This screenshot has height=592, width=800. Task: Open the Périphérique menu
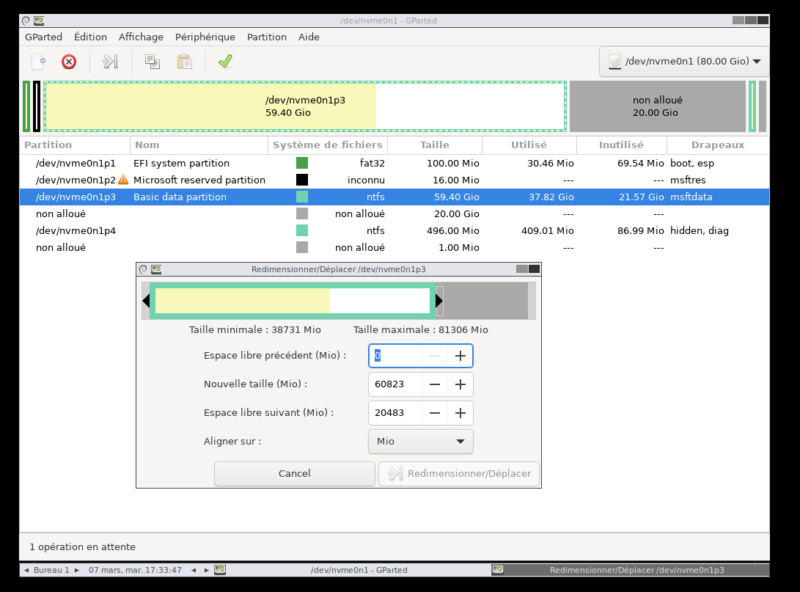(205, 37)
